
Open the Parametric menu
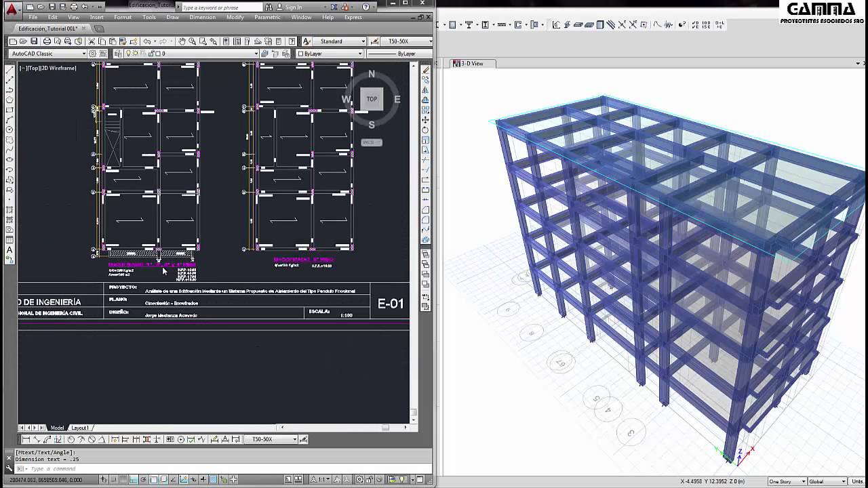(267, 17)
